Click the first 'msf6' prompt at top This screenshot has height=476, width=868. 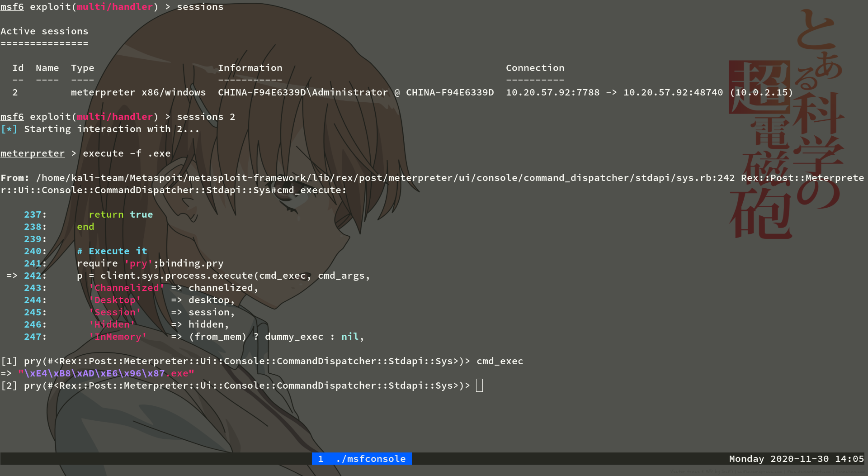pos(12,7)
